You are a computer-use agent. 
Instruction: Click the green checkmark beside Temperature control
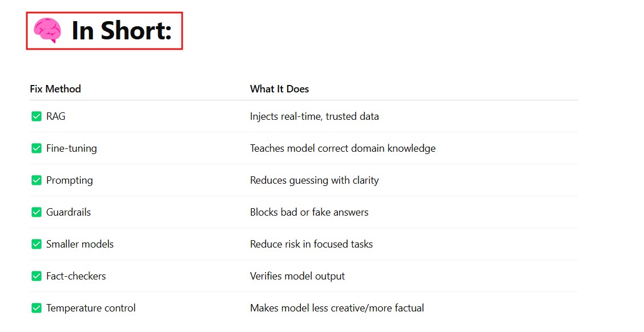tap(37, 308)
